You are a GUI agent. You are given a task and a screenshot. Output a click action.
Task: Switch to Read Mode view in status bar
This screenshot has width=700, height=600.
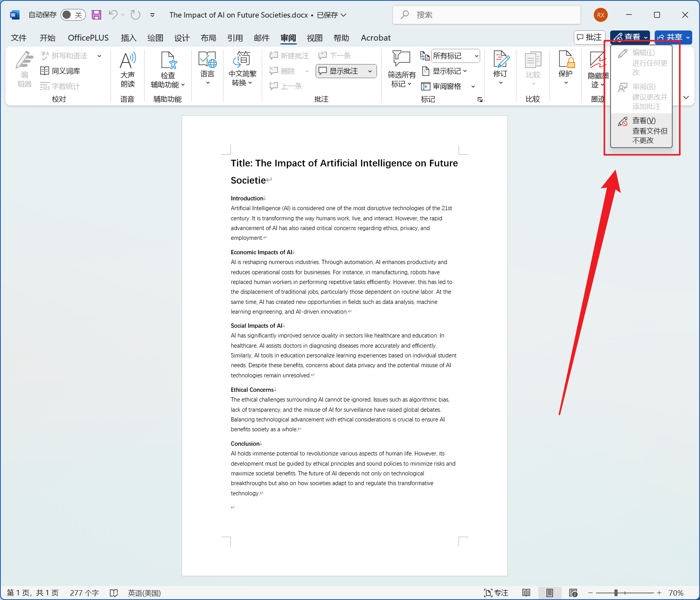(526, 593)
